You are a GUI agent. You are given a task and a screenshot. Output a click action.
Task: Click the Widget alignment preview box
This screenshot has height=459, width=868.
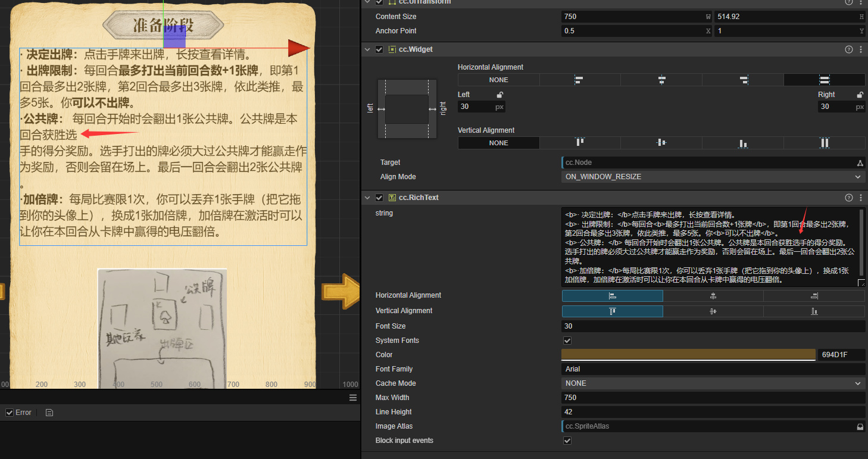[x=407, y=109]
